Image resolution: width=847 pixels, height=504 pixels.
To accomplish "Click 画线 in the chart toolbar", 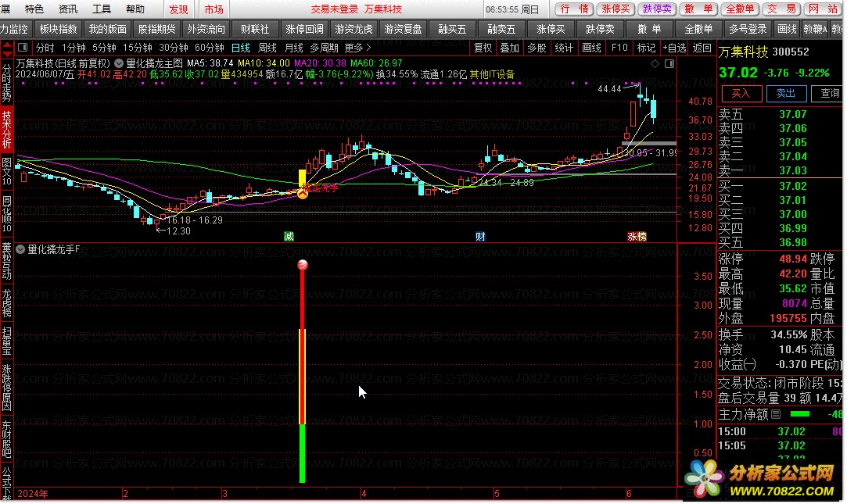I will [591, 48].
